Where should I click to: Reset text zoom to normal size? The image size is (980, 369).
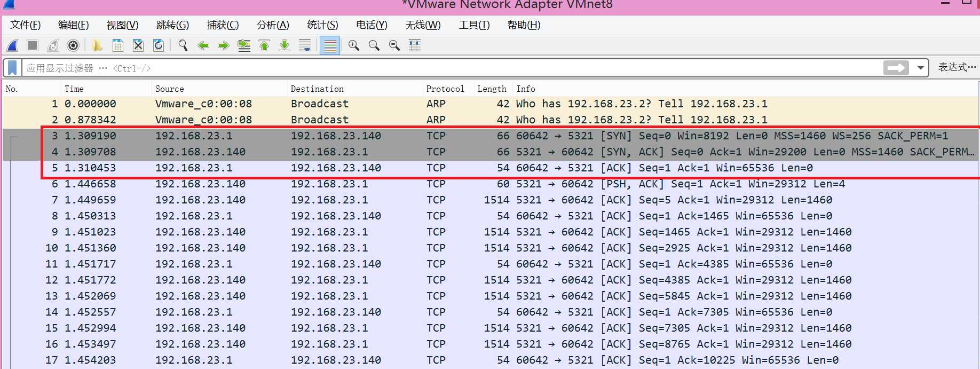click(394, 45)
